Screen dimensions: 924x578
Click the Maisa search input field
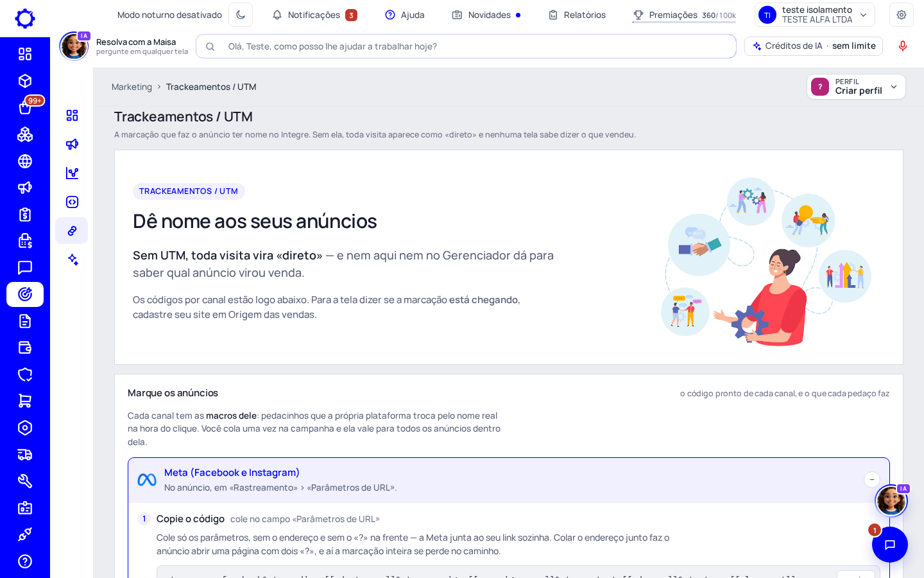click(466, 46)
